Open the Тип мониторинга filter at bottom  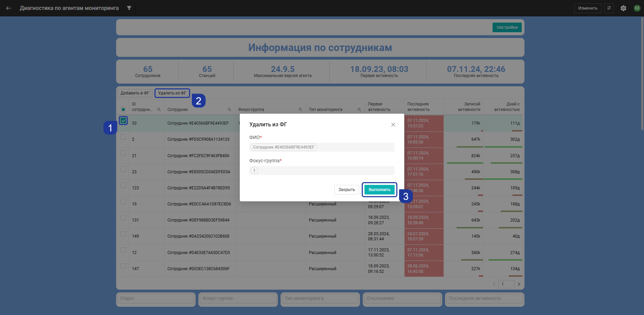[320, 299]
